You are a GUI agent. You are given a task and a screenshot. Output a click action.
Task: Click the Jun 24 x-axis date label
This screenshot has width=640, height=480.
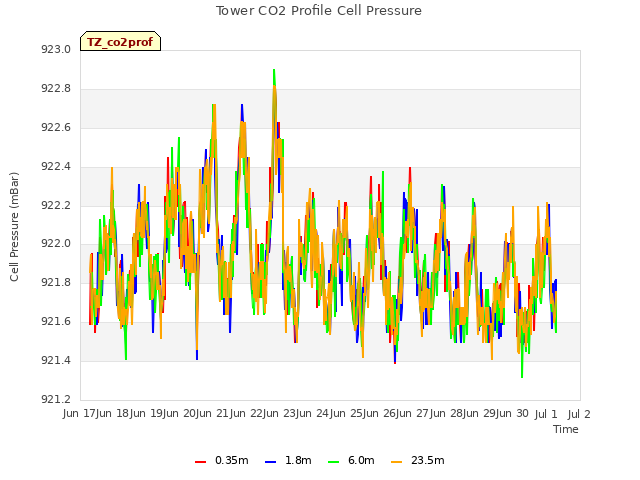(314, 414)
